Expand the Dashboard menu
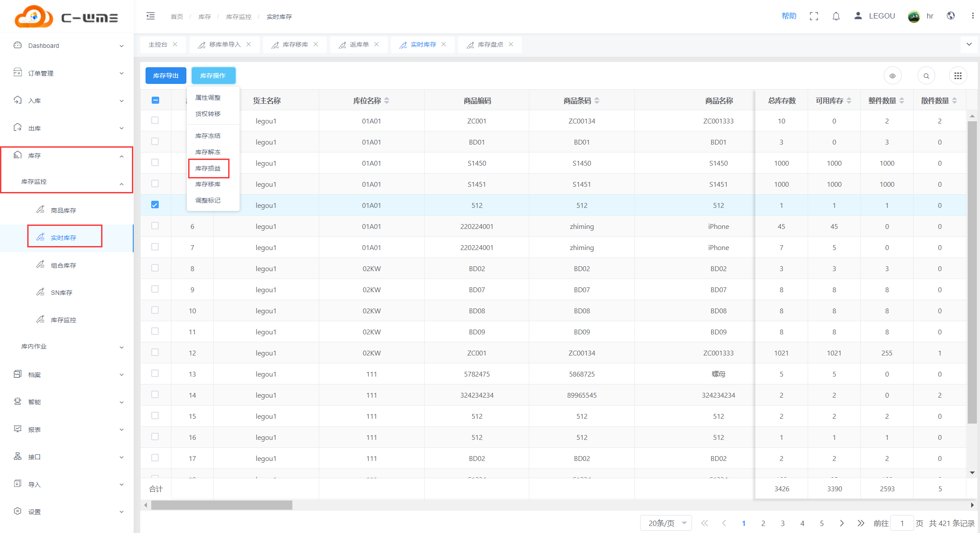 67,46
